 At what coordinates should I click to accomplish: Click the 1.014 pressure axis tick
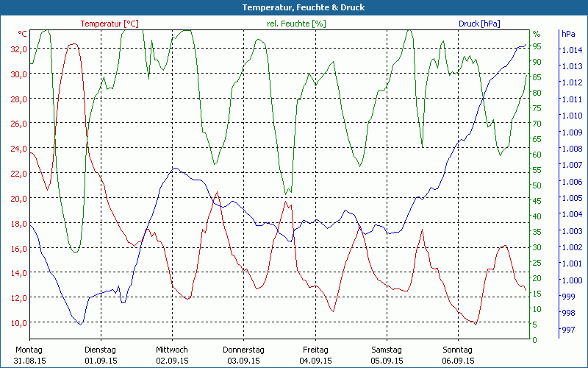click(x=571, y=50)
